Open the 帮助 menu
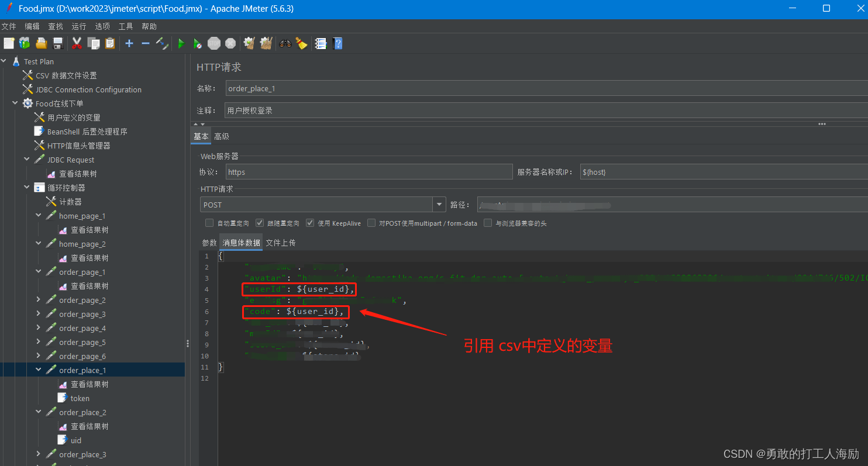Image resolution: width=868 pixels, height=466 pixels. 149,26
